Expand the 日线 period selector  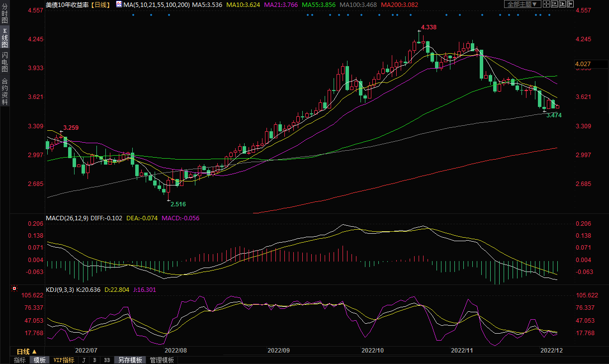(x=27, y=352)
